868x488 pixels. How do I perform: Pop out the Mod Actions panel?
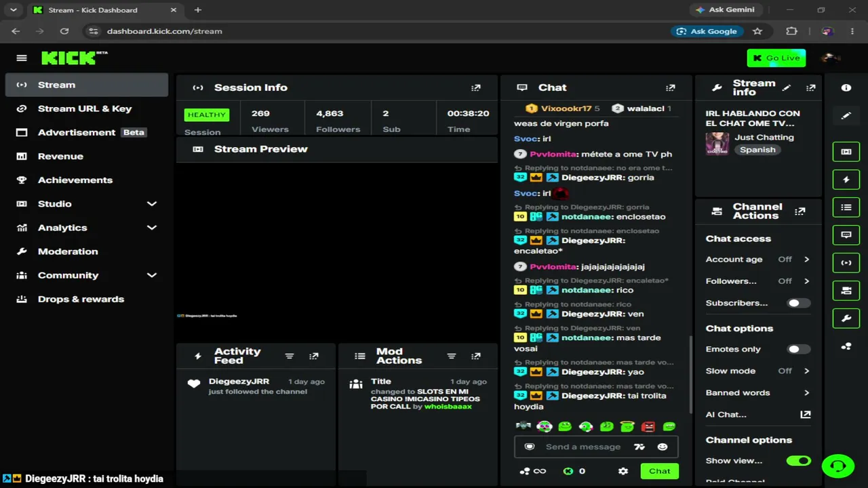[x=476, y=356]
